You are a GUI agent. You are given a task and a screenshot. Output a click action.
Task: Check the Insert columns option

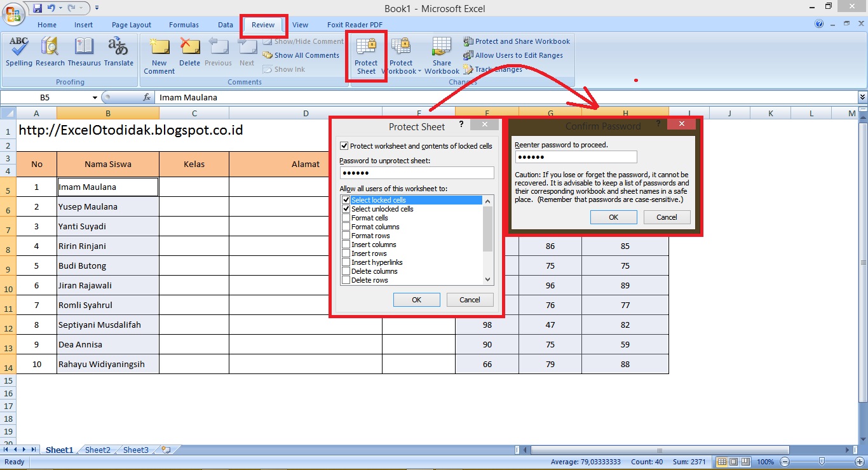[x=346, y=245]
